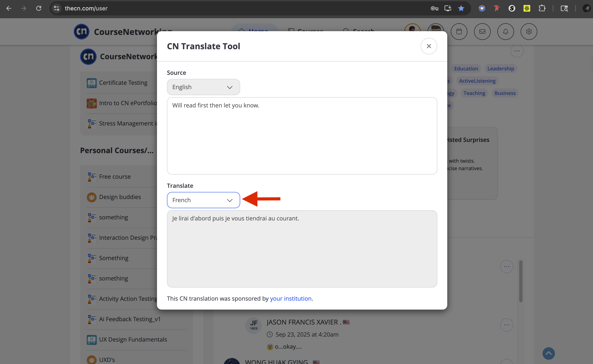Click the scroll-to-top arrow button
The width and height of the screenshot is (593, 364).
[549, 353]
